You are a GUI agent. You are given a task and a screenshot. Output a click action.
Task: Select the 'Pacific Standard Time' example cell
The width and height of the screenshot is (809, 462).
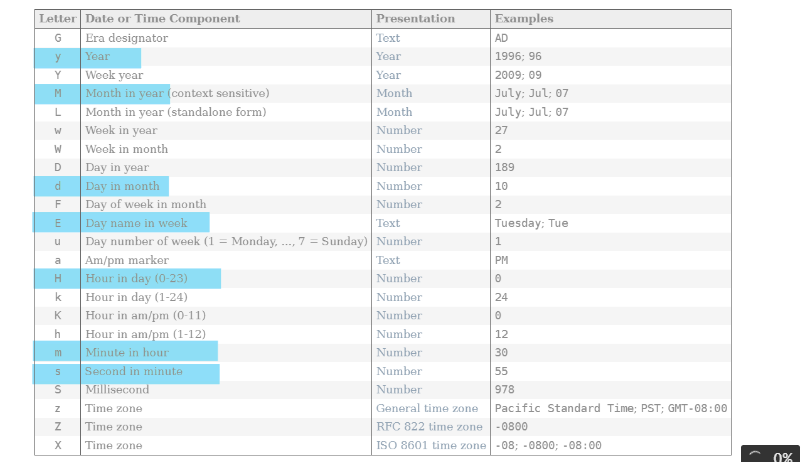(564, 408)
